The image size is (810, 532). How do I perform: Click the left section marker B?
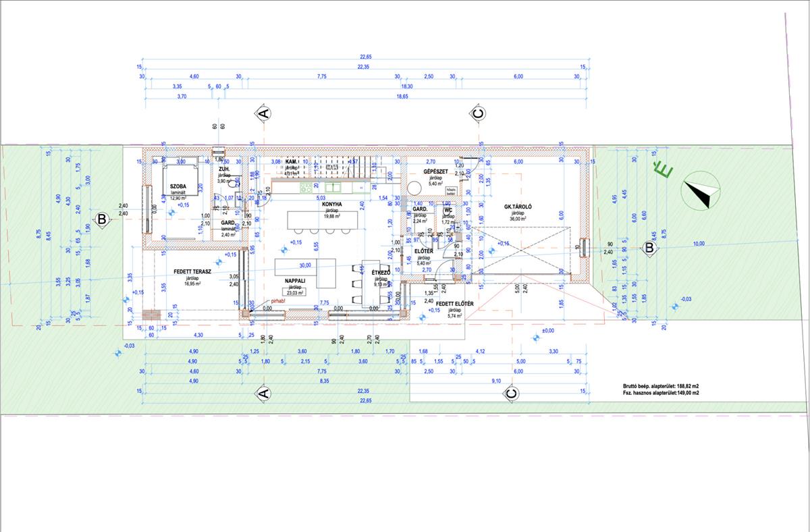[x=101, y=219]
